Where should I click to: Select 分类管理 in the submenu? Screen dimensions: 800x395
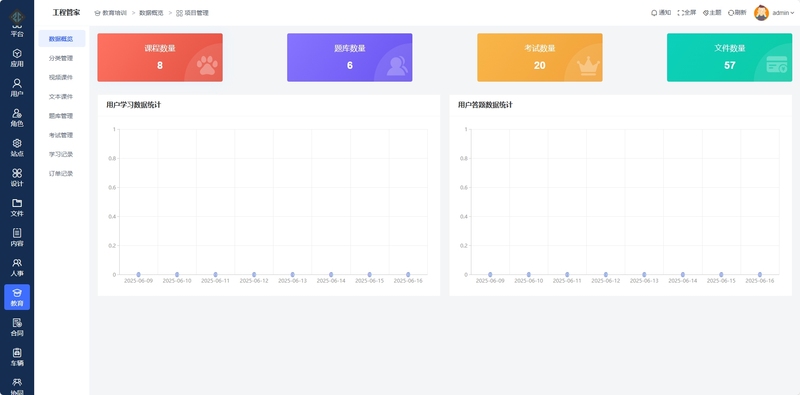pyautogui.click(x=61, y=58)
